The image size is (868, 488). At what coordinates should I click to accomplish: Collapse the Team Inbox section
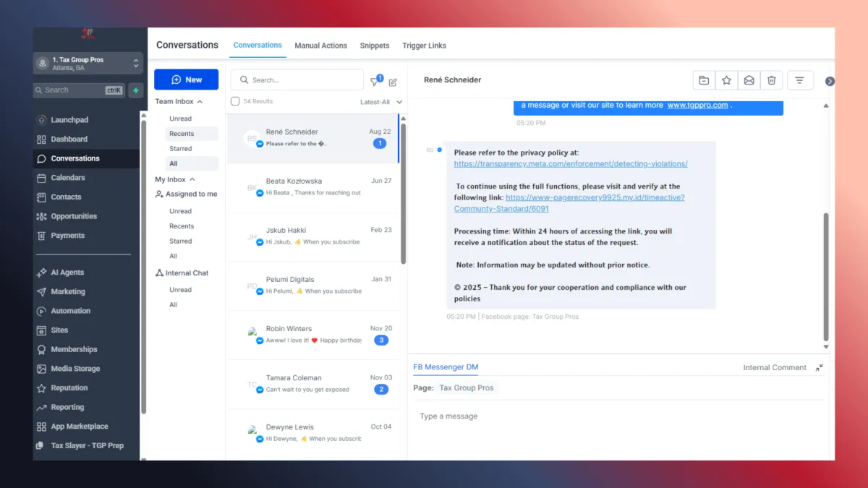click(x=179, y=102)
